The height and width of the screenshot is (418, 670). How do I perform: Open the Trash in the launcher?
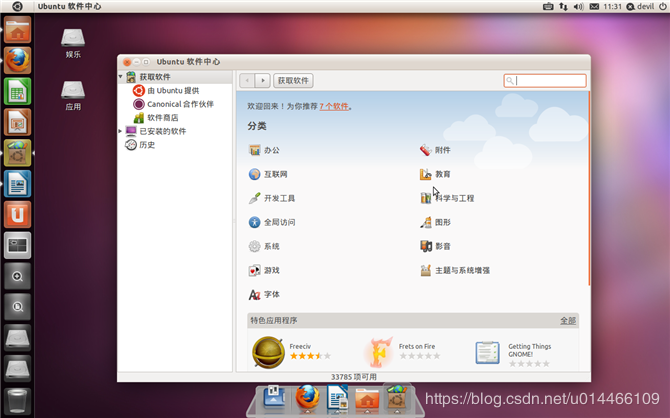pos(18,401)
